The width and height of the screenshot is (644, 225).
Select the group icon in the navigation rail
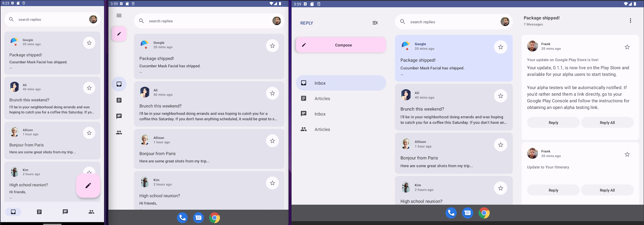(119, 132)
